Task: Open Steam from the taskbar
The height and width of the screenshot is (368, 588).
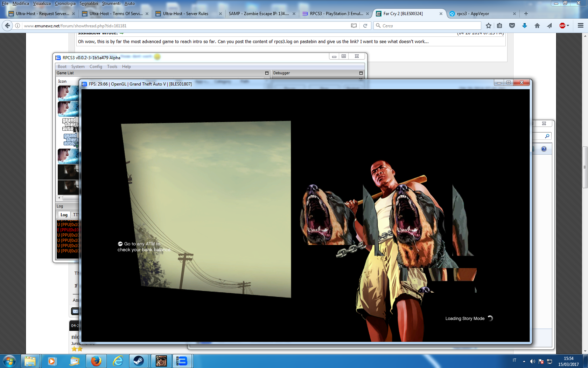Action: 139,361
